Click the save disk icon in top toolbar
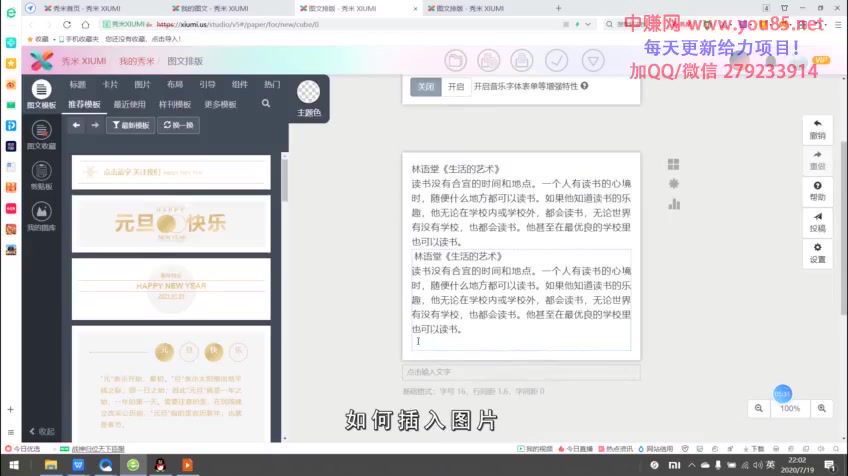This screenshot has height=476, width=848. click(522, 60)
